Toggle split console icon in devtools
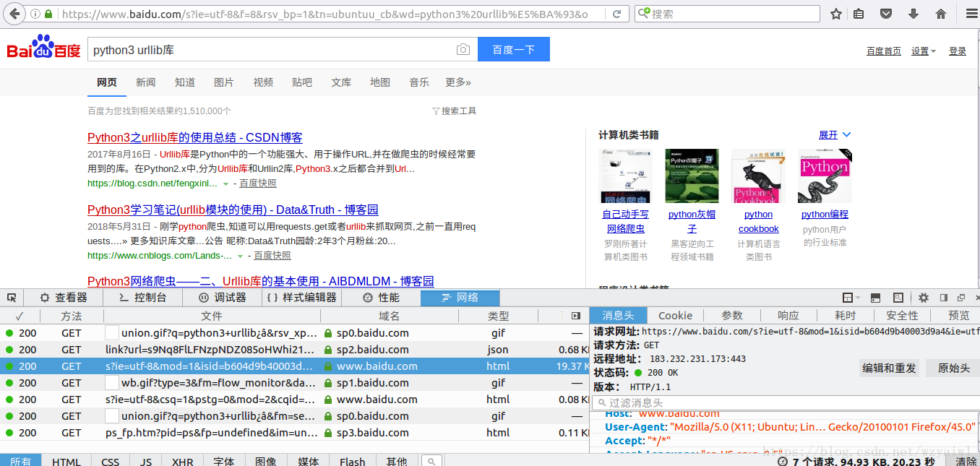The width and height of the screenshot is (980, 466). 875,298
